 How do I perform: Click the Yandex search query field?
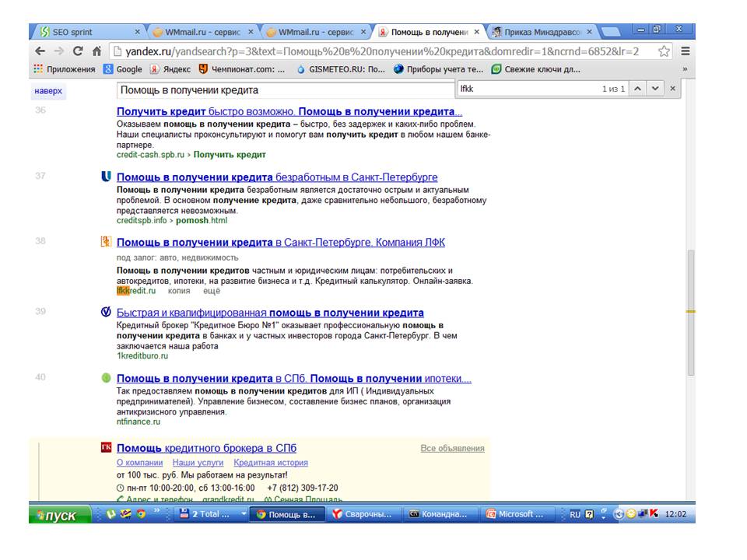pos(285,90)
